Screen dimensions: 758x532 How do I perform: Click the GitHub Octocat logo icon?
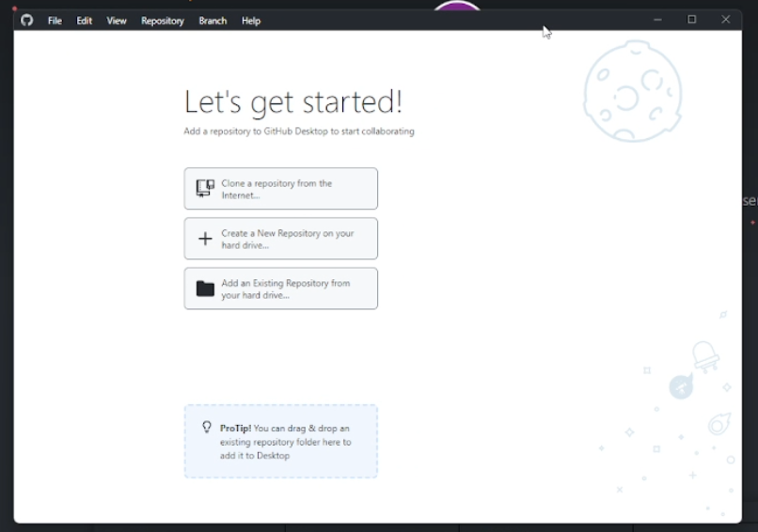point(26,21)
